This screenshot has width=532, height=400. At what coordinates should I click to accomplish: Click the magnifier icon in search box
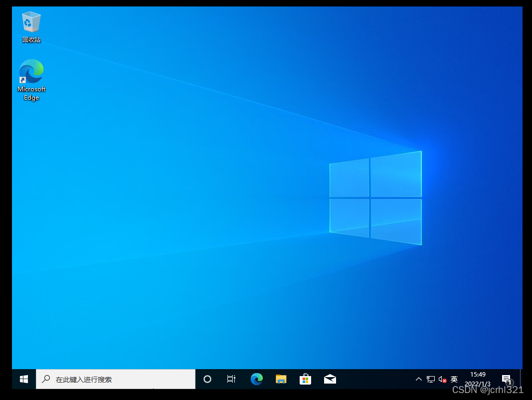(x=46, y=379)
